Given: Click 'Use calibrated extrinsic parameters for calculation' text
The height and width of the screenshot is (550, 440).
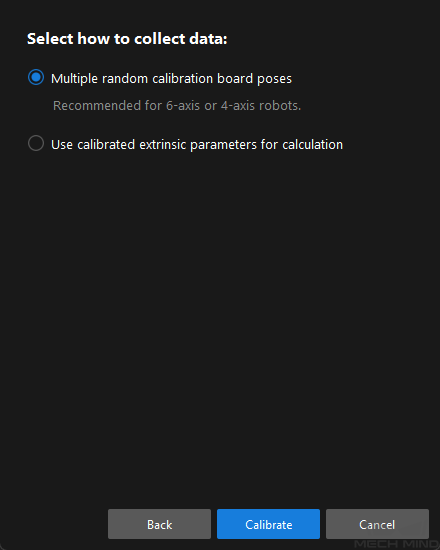Looking at the screenshot, I should point(197,145).
